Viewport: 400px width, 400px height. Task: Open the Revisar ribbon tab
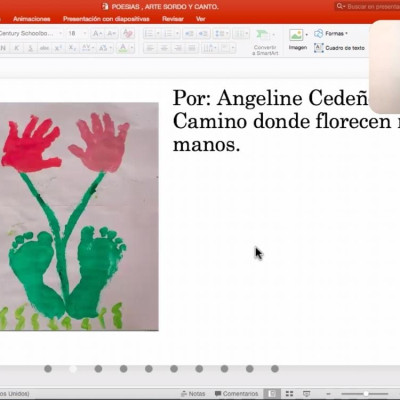click(173, 19)
